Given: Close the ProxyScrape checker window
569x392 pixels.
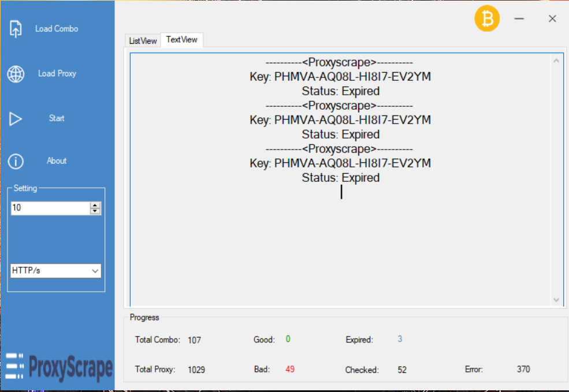Looking at the screenshot, I should [x=552, y=18].
